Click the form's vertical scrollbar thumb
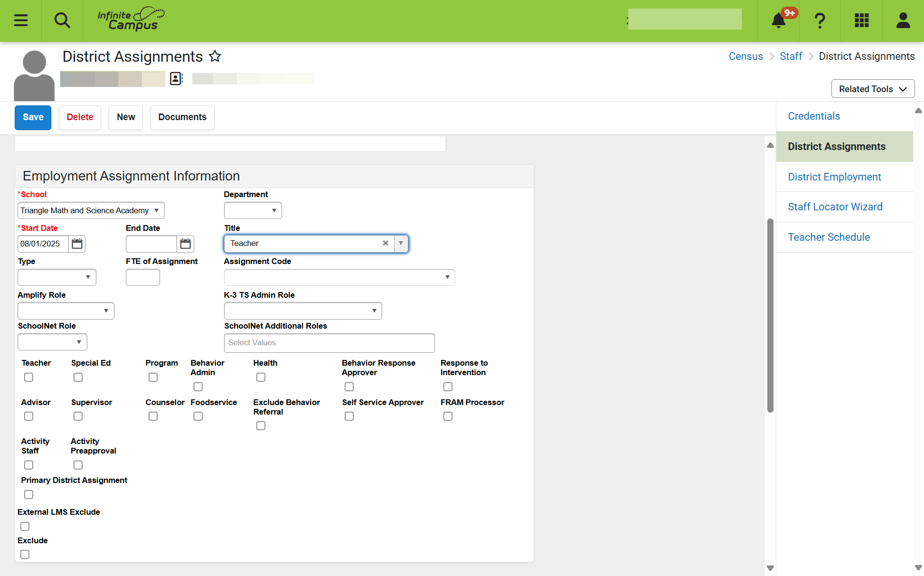 (x=770, y=315)
